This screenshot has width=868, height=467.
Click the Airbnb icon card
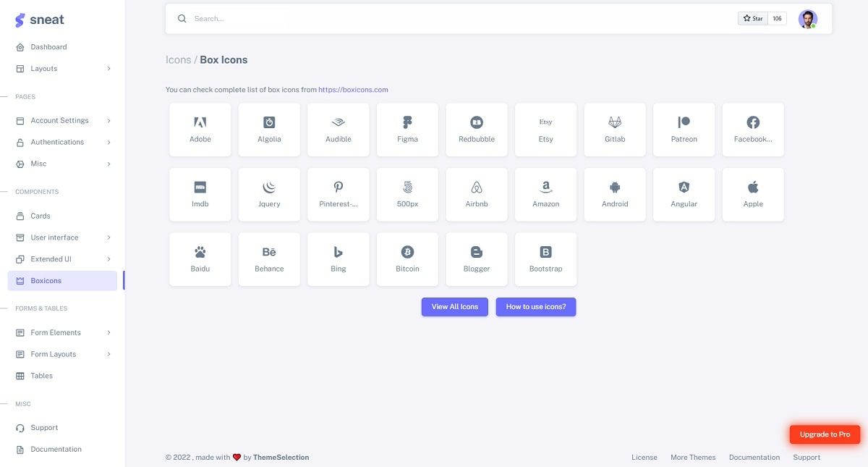tap(476, 193)
